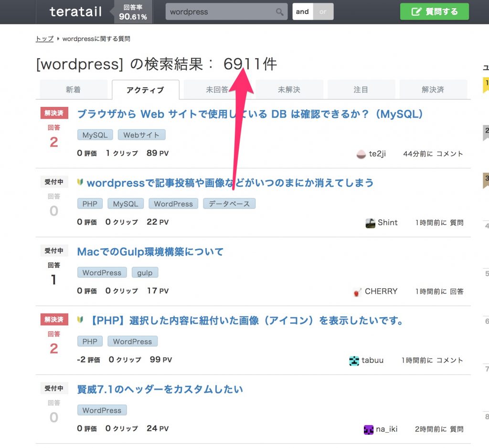
Task: Click the search magnifier icon
Action: (x=280, y=12)
